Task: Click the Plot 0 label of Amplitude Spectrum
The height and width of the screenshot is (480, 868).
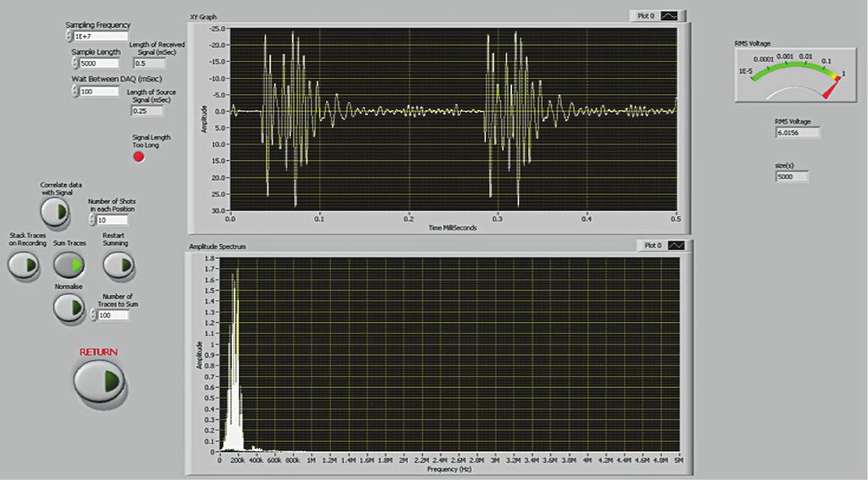Action: pos(653,245)
